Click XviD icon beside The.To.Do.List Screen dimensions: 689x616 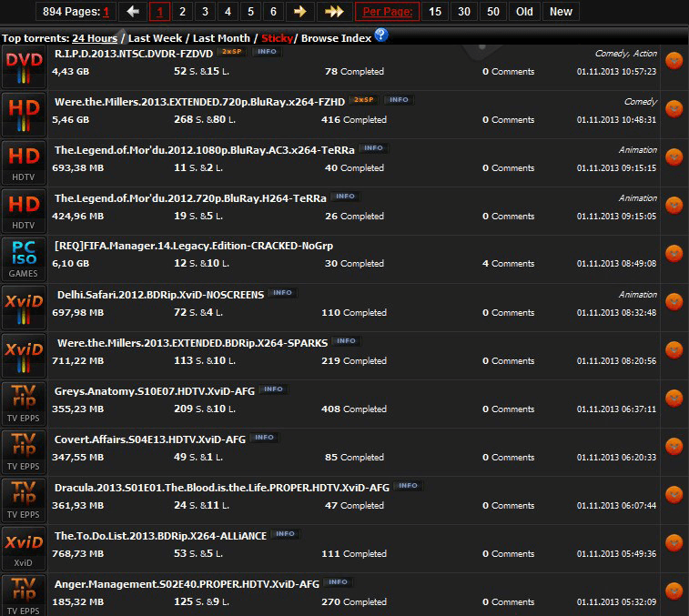pos(24,549)
